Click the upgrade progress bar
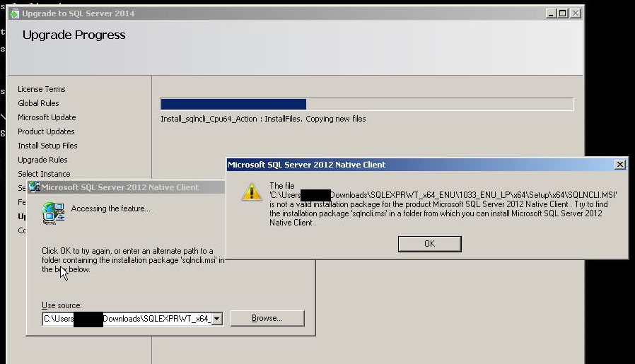 coord(367,104)
